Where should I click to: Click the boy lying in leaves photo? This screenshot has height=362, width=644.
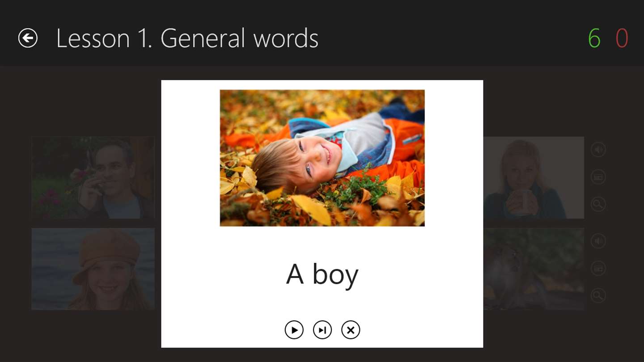322,158
